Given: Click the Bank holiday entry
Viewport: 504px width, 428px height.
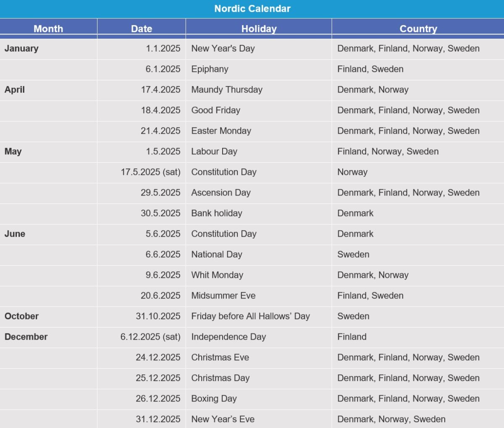Looking at the screenshot, I should click(x=217, y=213).
